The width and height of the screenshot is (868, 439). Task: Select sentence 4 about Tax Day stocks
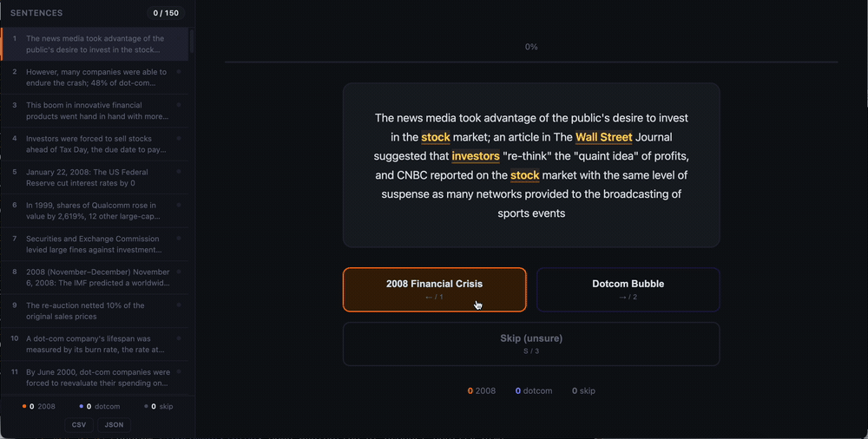pyautogui.click(x=94, y=144)
